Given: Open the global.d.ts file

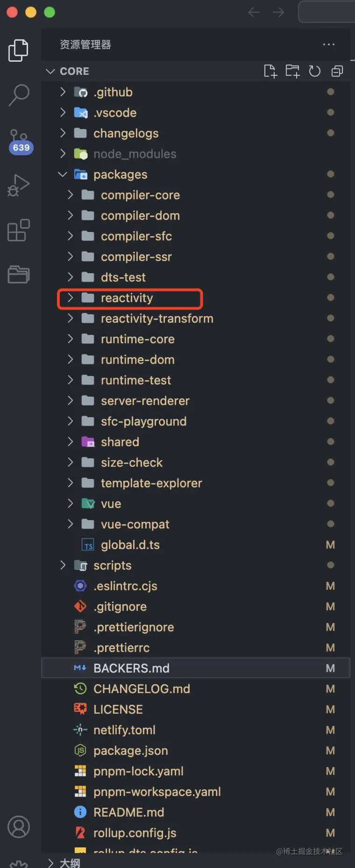Looking at the screenshot, I should [130, 545].
